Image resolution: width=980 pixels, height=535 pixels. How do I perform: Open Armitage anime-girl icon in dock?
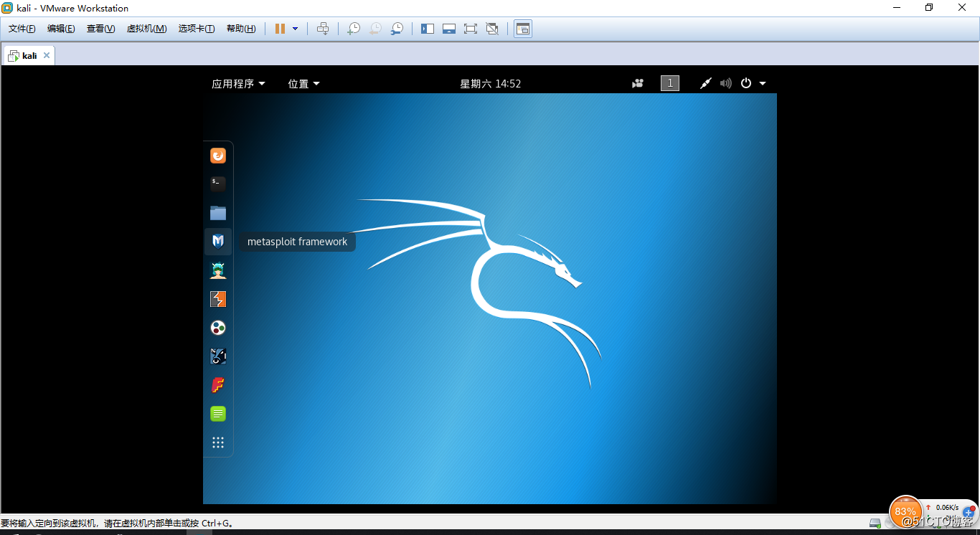pyautogui.click(x=218, y=270)
